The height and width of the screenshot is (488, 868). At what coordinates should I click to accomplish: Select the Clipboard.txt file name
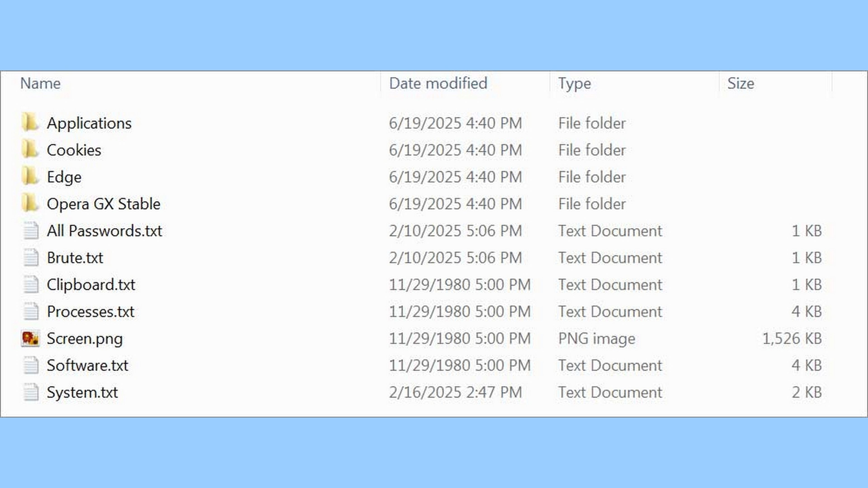[x=91, y=285]
